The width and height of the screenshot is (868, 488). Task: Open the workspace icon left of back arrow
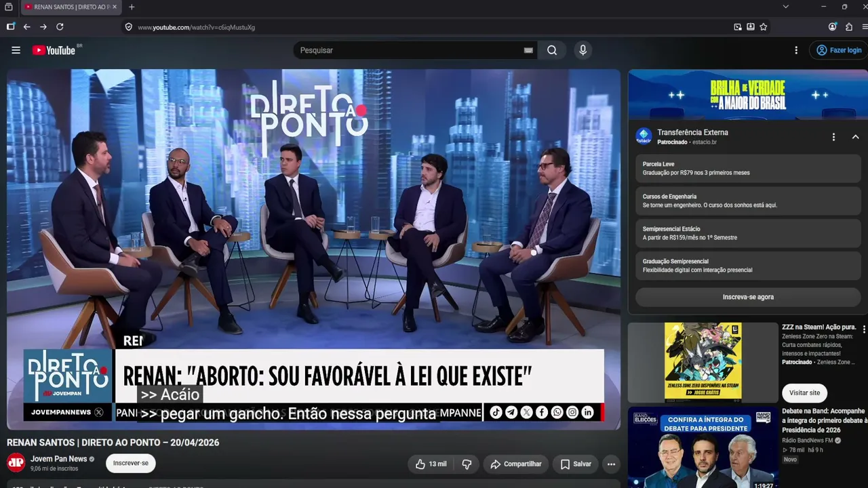[x=11, y=27]
